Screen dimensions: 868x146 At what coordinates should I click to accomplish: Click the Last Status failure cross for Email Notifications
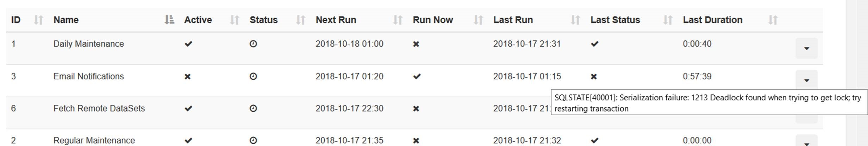coord(594,77)
